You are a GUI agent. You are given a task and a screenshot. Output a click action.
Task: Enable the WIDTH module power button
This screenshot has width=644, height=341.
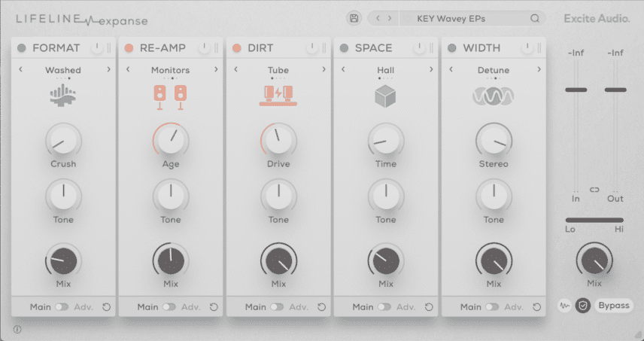click(452, 48)
